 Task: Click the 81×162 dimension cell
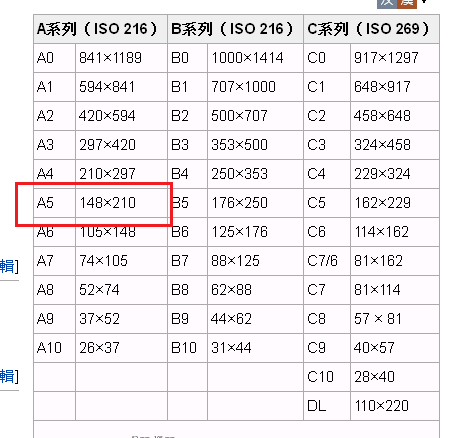(395, 261)
